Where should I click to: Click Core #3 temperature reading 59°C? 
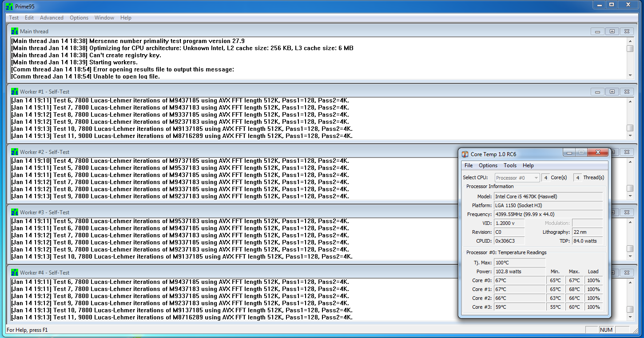[520, 307]
